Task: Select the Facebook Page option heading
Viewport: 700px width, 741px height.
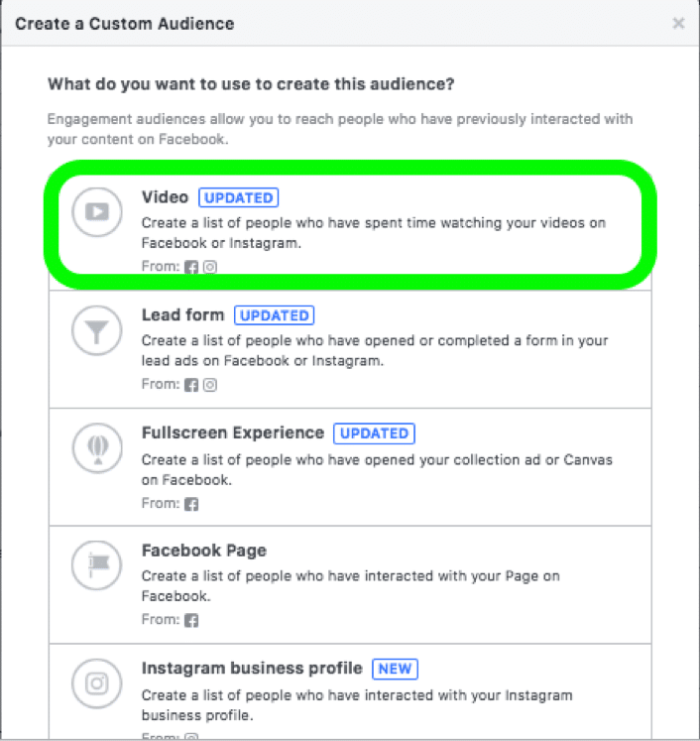Action: click(204, 551)
